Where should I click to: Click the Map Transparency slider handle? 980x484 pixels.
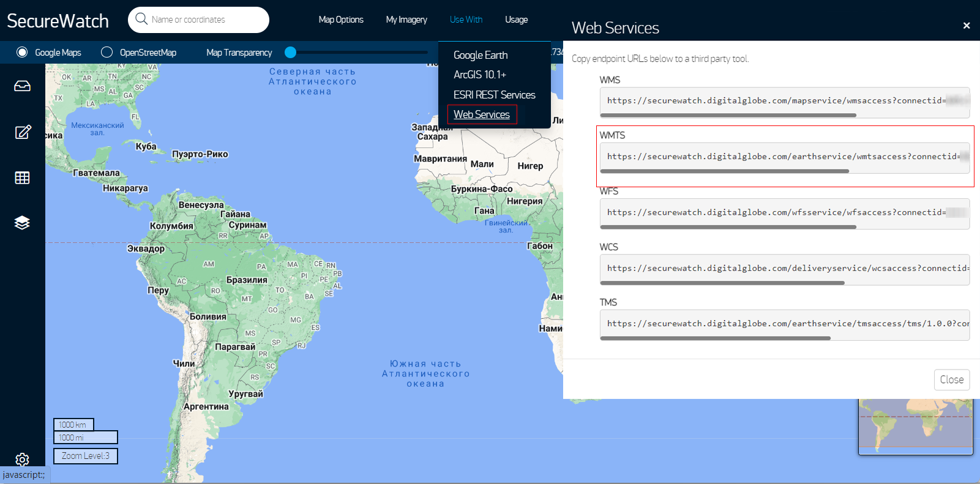pyautogui.click(x=291, y=52)
